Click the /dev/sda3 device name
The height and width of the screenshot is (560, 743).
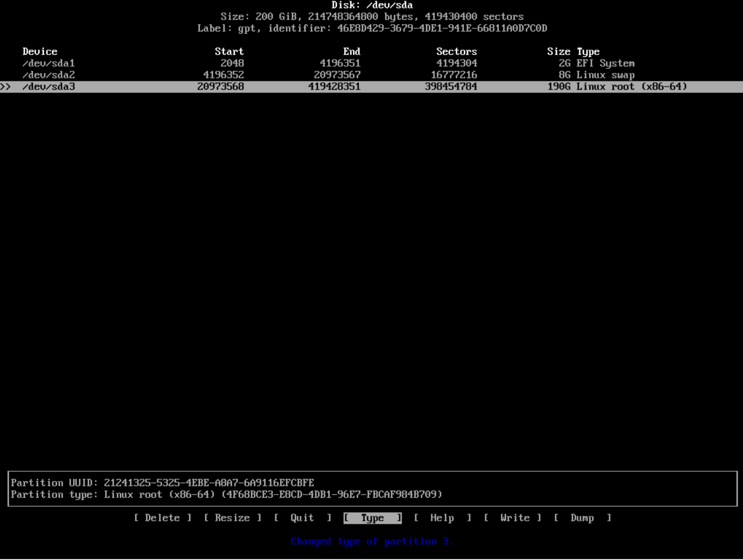(x=49, y=86)
